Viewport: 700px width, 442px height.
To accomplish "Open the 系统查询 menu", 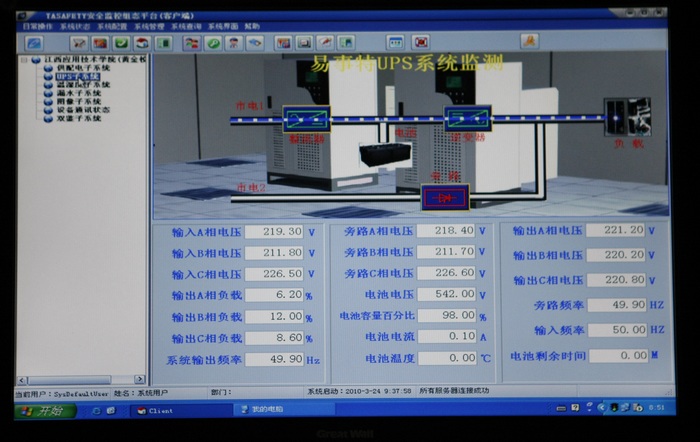I will 186,27.
